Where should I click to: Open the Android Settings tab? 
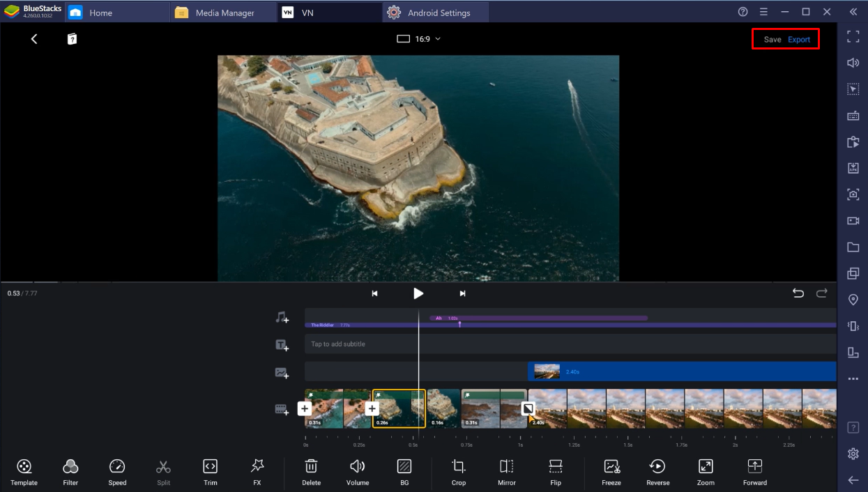[435, 12]
